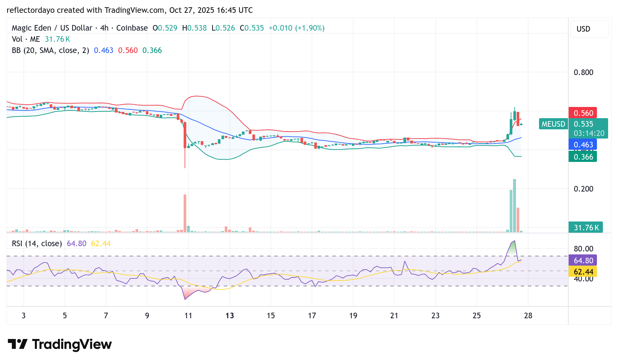Click the volume value 31.76 K in legend
Image resolution: width=618 pixels, height=364 pixels.
tap(58, 39)
